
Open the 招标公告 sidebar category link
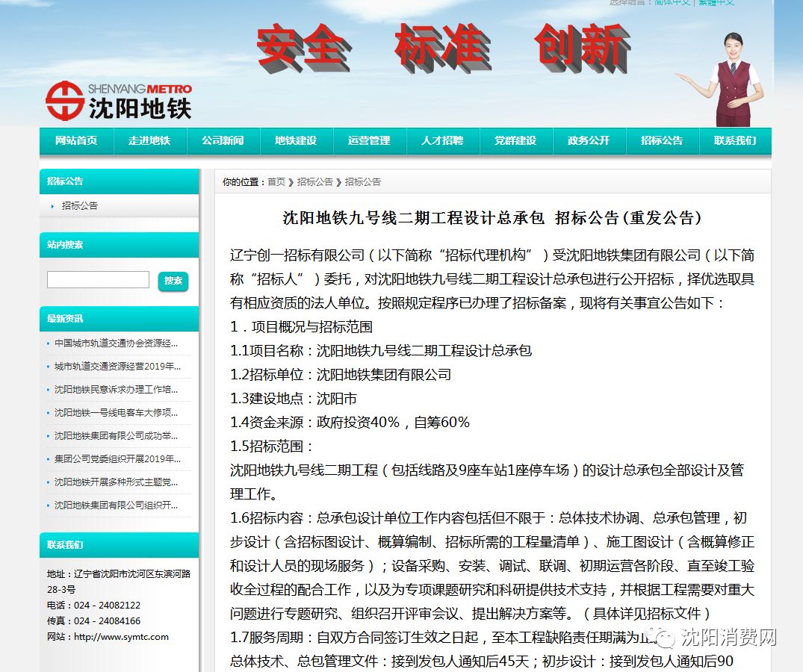[x=80, y=206]
